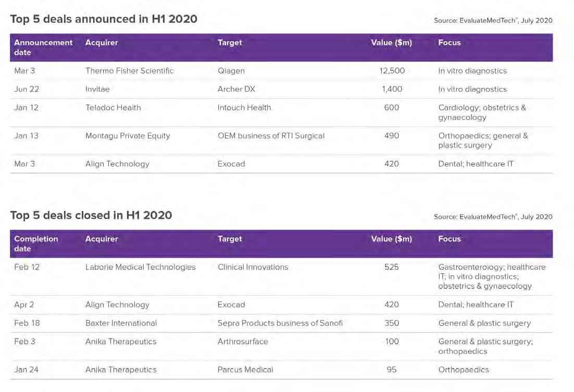Click the Gastroenterology focus cell
The width and height of the screenshot is (574, 392).
[492, 276]
